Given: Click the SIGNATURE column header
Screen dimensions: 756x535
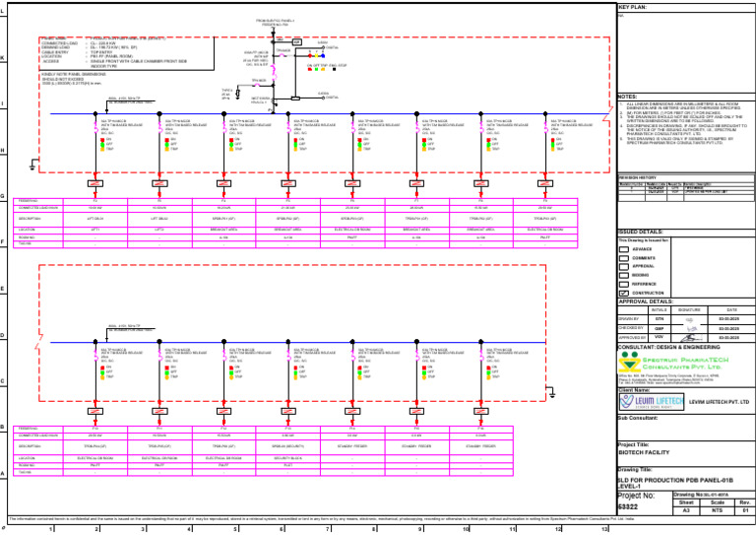Looking at the screenshot, I should 688,310.
